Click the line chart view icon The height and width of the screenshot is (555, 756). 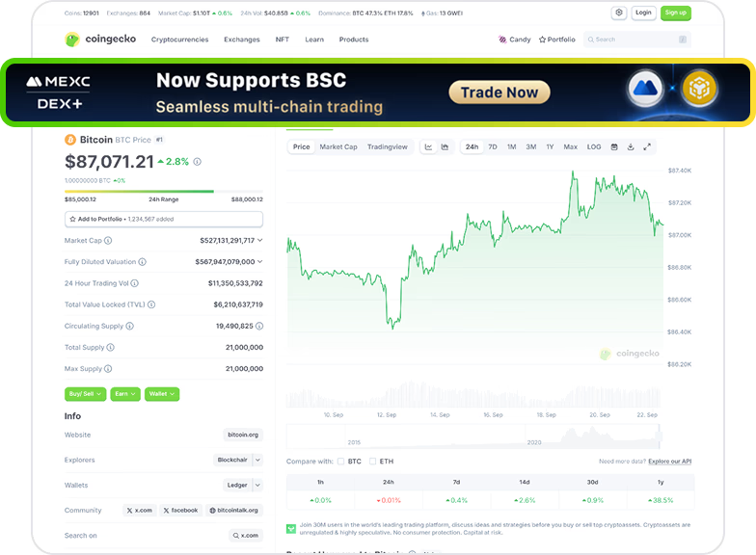[429, 147]
